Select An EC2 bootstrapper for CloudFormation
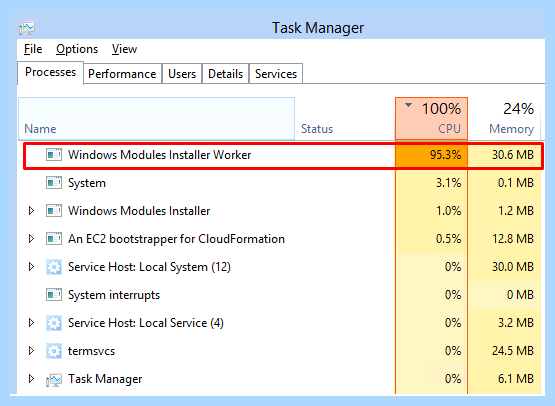This screenshot has height=406, width=555. click(x=176, y=239)
